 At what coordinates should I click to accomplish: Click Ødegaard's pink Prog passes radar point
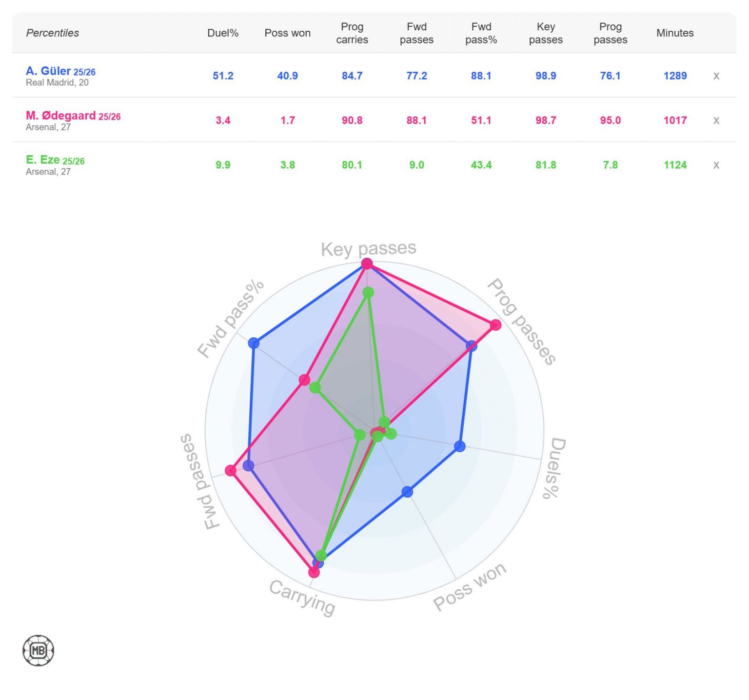495,325
